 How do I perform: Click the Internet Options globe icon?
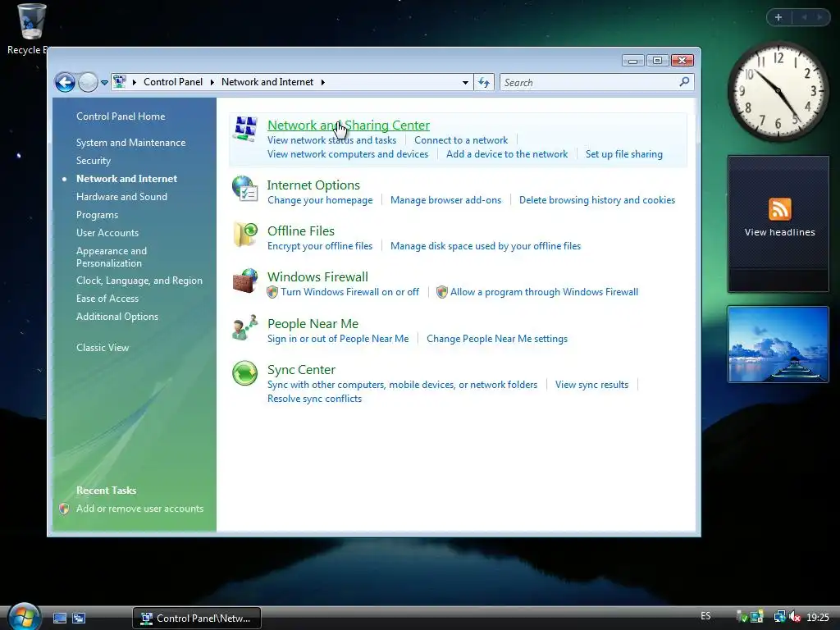click(244, 189)
